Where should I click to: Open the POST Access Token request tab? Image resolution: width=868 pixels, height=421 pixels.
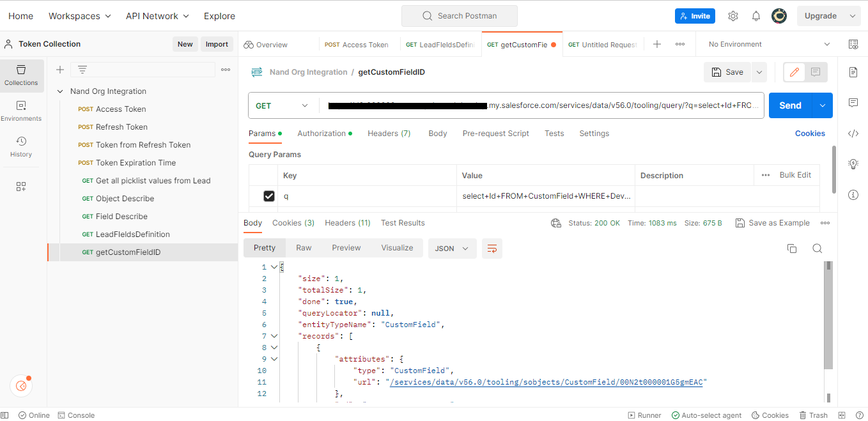358,44
